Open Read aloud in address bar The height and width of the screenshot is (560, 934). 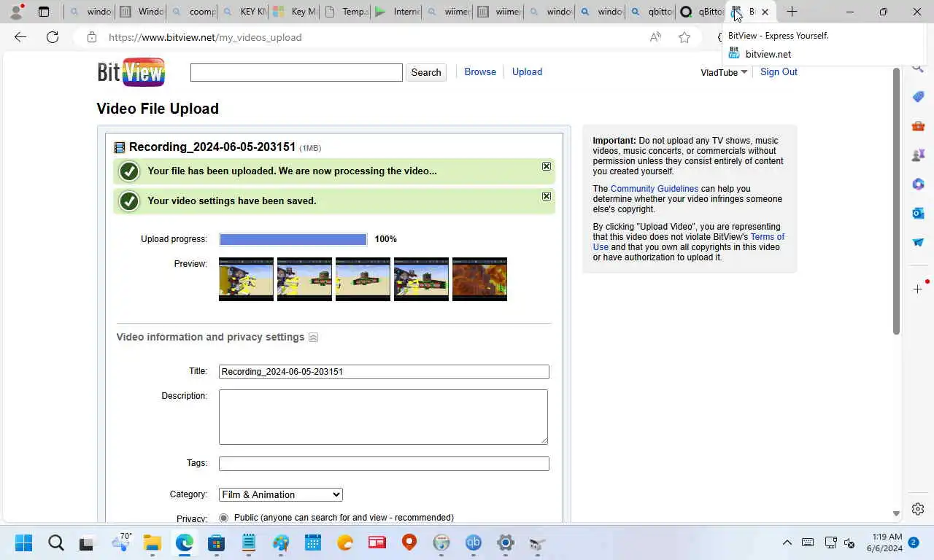[655, 37]
